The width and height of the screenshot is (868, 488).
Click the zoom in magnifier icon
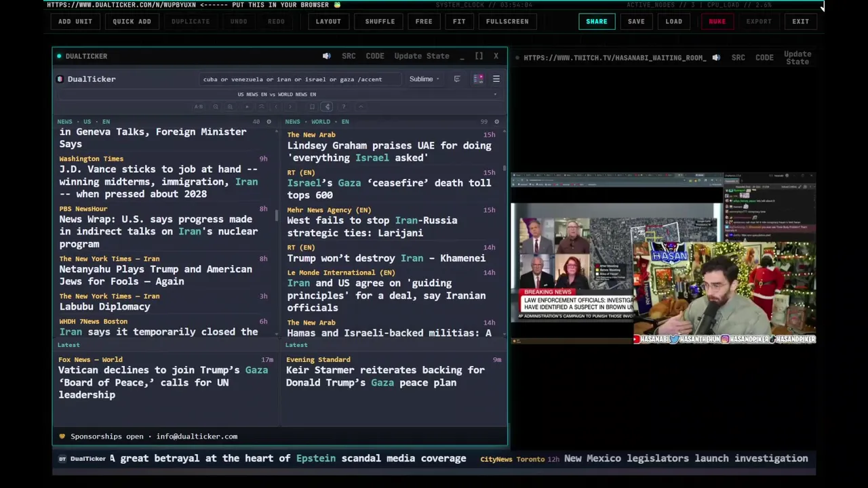[230, 106]
